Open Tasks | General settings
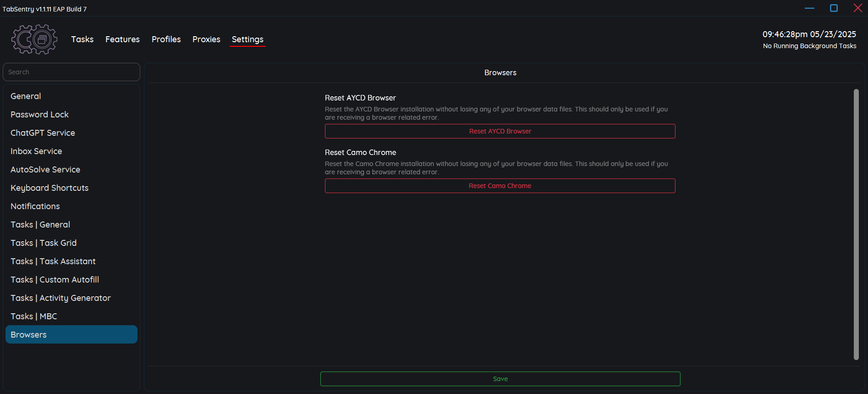 tap(71, 224)
